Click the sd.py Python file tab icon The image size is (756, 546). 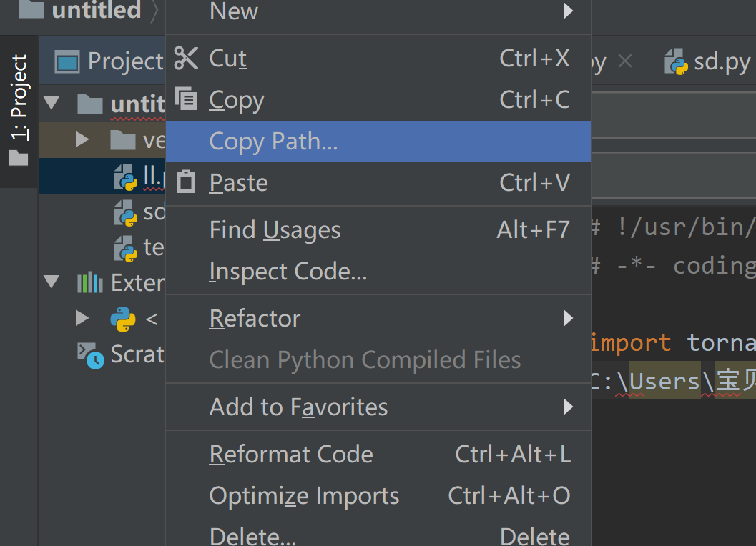676,62
